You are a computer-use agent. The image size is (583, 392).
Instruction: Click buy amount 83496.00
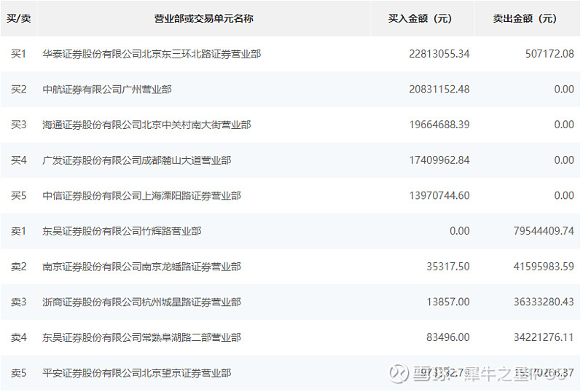click(448, 337)
